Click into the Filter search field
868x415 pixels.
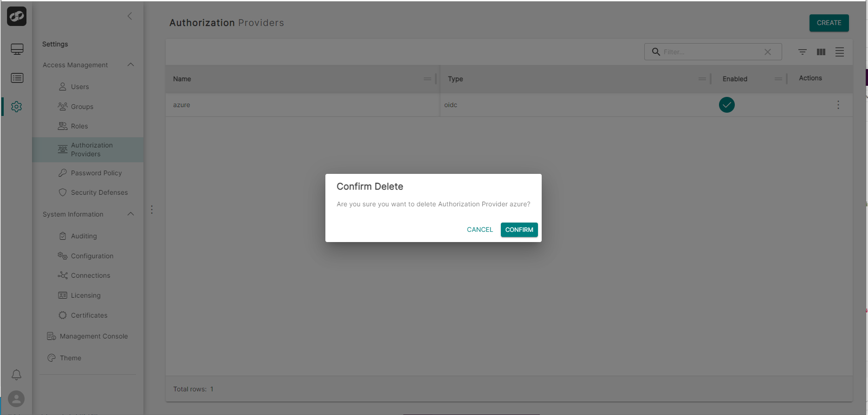coord(712,52)
